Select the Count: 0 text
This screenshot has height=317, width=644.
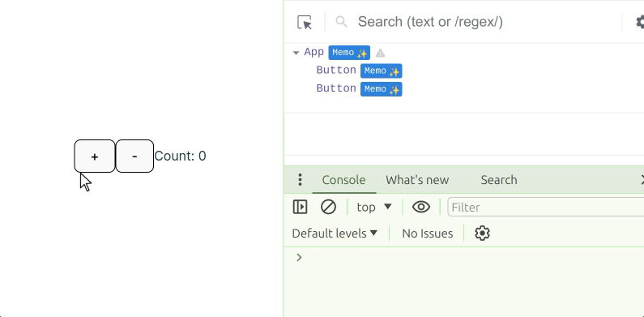click(180, 156)
